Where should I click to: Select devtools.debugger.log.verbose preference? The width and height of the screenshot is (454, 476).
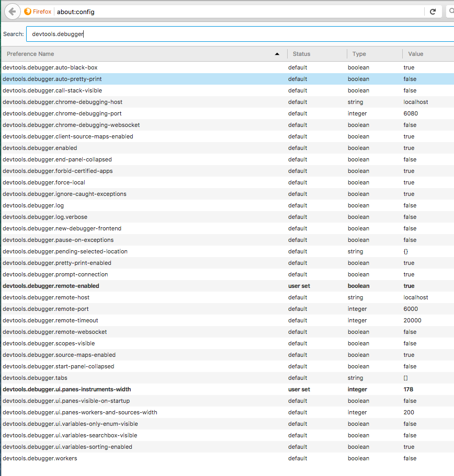coord(228,217)
